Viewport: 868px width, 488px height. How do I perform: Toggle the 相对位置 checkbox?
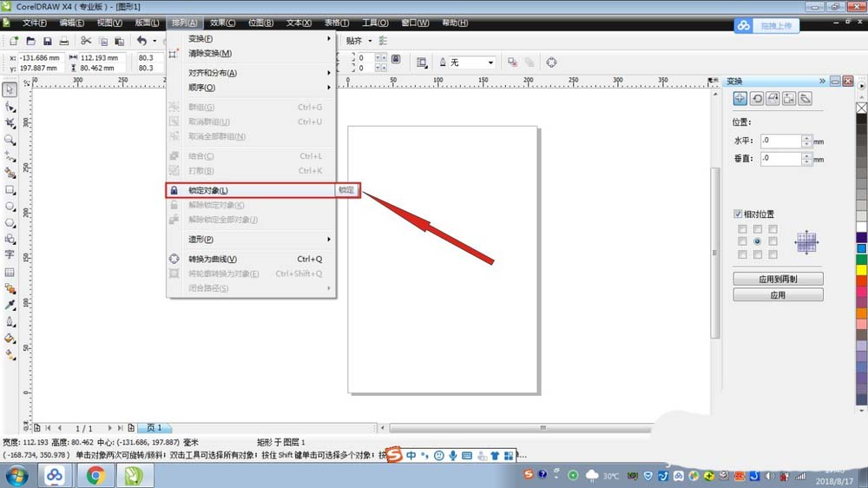coord(738,214)
